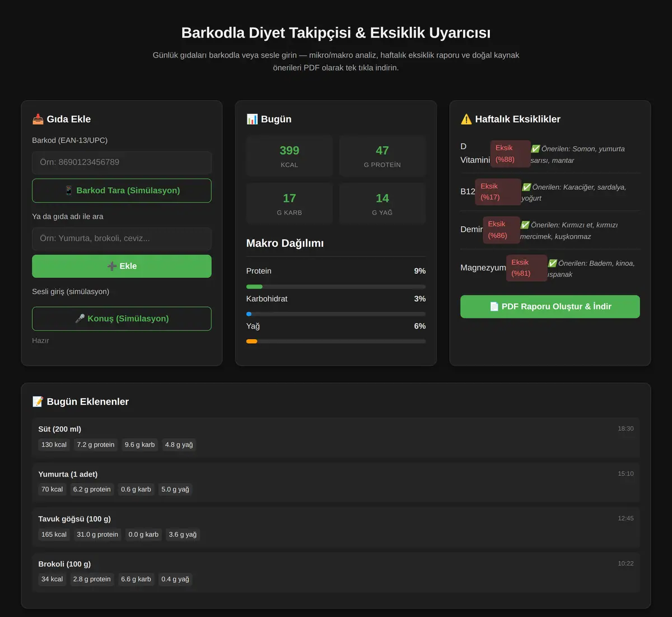This screenshot has width=672, height=617.
Task: Click the document icon in PDF button
Action: point(494,307)
